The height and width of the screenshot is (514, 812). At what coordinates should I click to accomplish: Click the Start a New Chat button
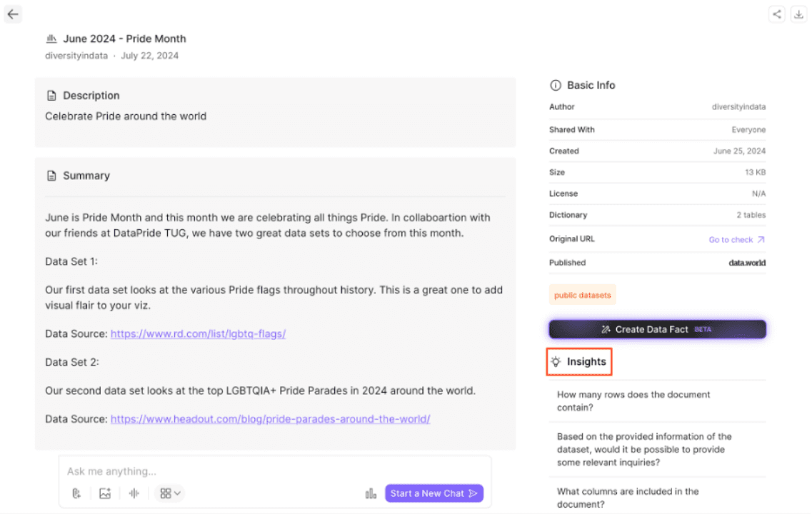(433, 493)
